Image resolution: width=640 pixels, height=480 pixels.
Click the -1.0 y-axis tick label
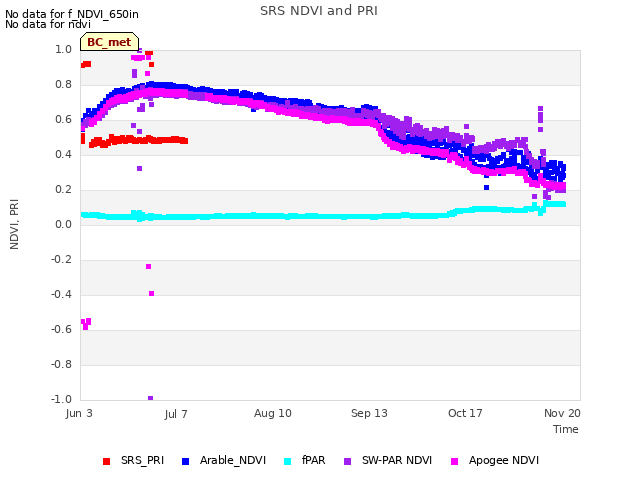coord(61,399)
